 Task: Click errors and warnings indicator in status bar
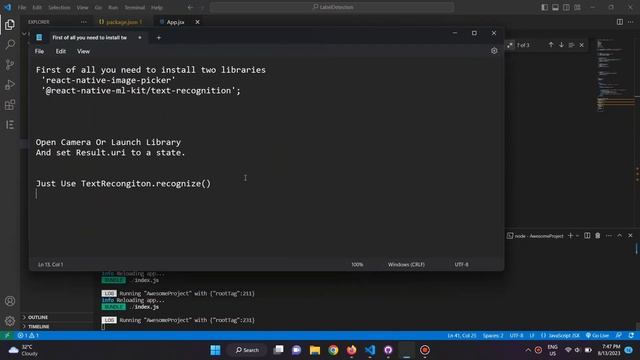tap(28, 336)
